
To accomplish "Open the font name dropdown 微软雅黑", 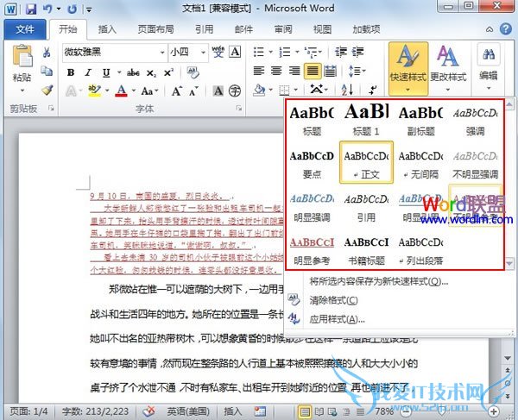I will [x=162, y=53].
